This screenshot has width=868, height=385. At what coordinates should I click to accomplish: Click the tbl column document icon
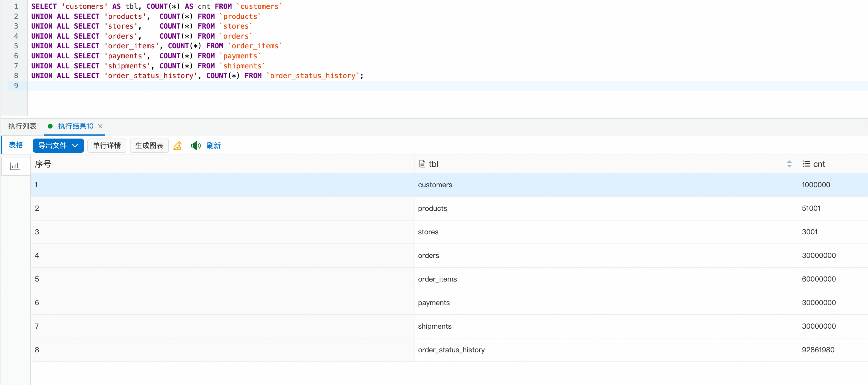click(422, 164)
